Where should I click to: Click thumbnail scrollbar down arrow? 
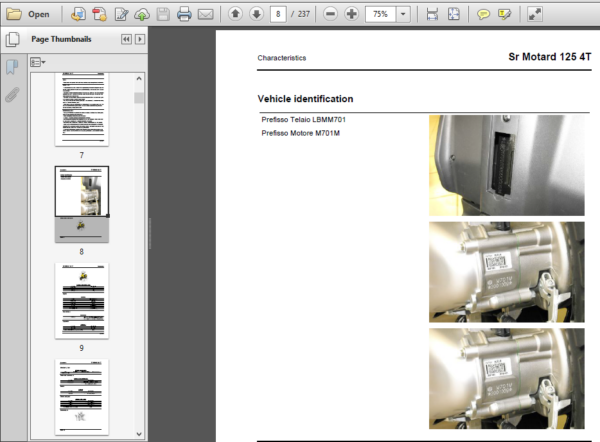point(139,434)
